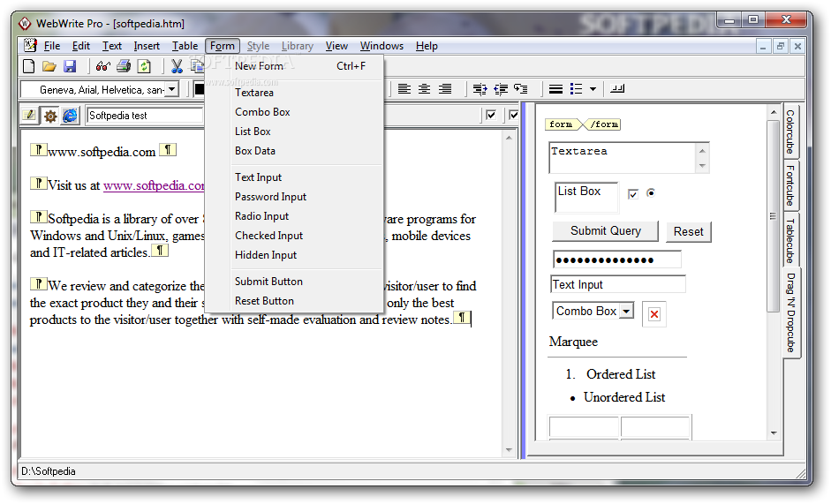Click the password input sample field
This screenshot has height=504, width=831.
[617, 260]
